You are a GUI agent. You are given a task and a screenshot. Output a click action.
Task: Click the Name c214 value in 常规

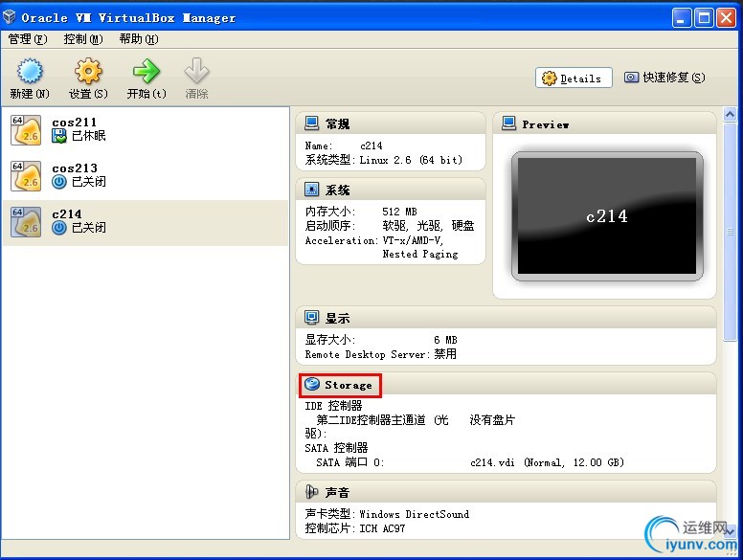[x=371, y=146]
